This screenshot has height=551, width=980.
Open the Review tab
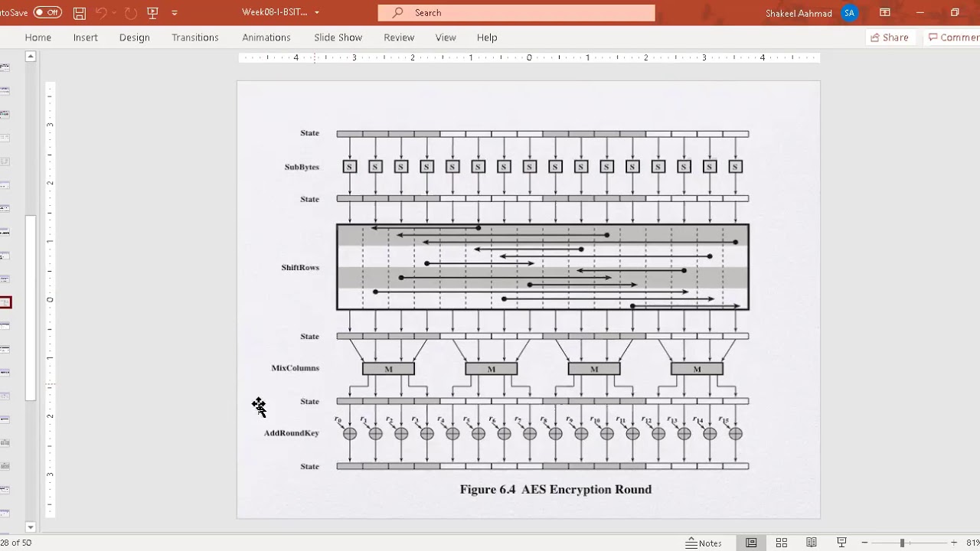(x=399, y=37)
